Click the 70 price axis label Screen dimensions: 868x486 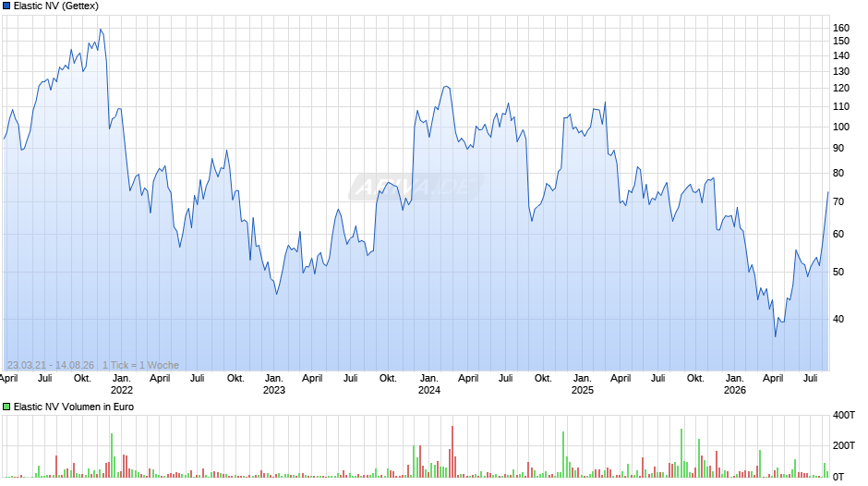coord(838,201)
